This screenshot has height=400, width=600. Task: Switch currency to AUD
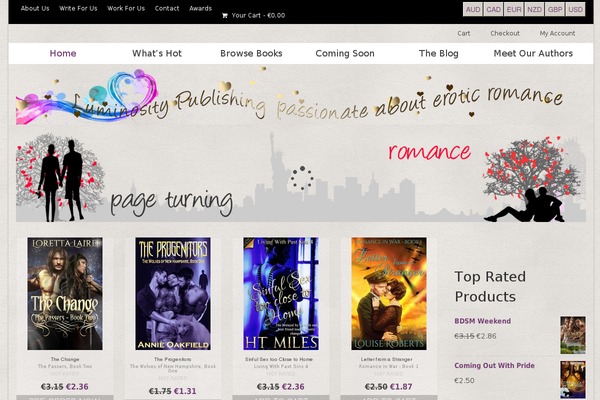click(473, 10)
